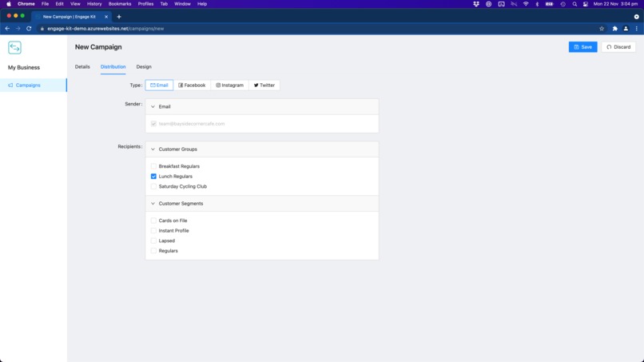Click the Campaigns megaphone icon in sidebar
This screenshot has height=362, width=644.
[x=10, y=85]
